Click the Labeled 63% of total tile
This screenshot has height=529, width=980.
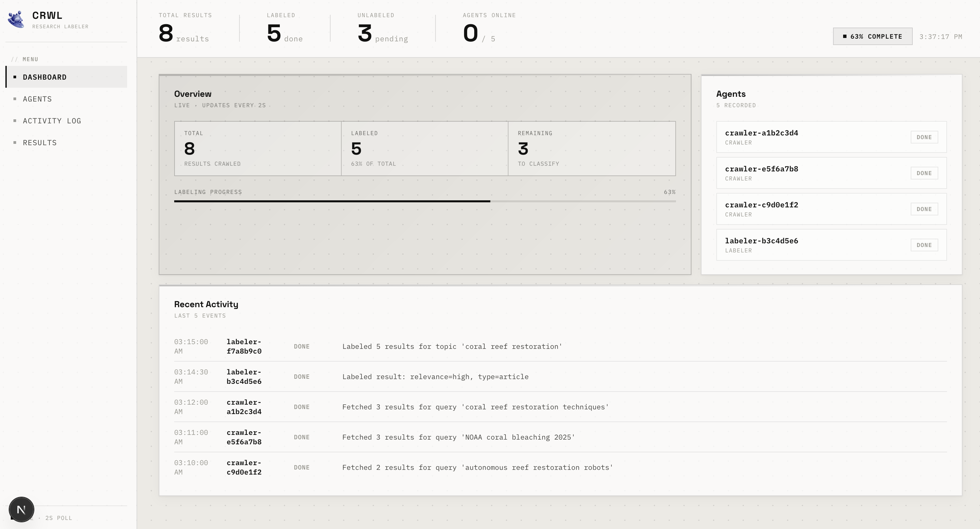tap(424, 148)
